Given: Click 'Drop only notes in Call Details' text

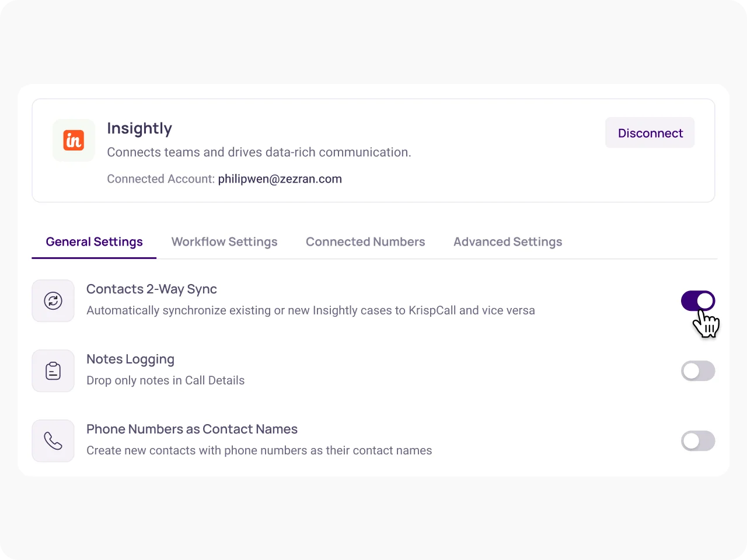Looking at the screenshot, I should coord(166,380).
